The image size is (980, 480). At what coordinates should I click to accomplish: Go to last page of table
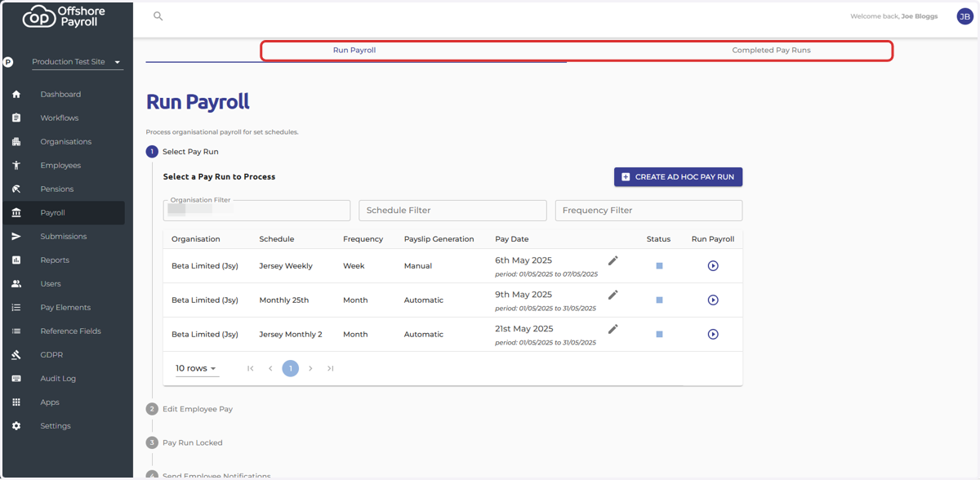tap(331, 368)
